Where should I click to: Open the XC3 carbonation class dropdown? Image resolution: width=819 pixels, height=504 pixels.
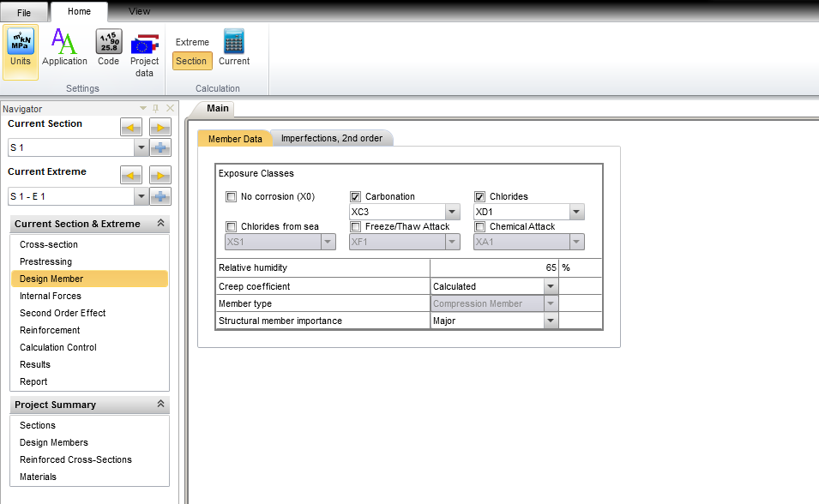coord(454,211)
